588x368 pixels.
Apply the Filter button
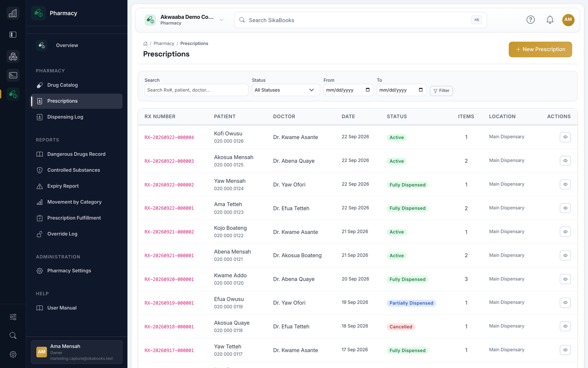[x=441, y=91]
